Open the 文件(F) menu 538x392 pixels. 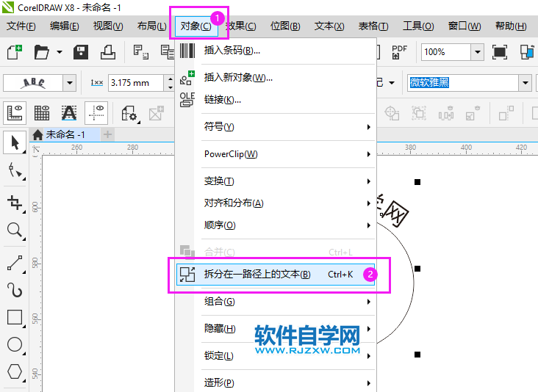click(x=21, y=26)
